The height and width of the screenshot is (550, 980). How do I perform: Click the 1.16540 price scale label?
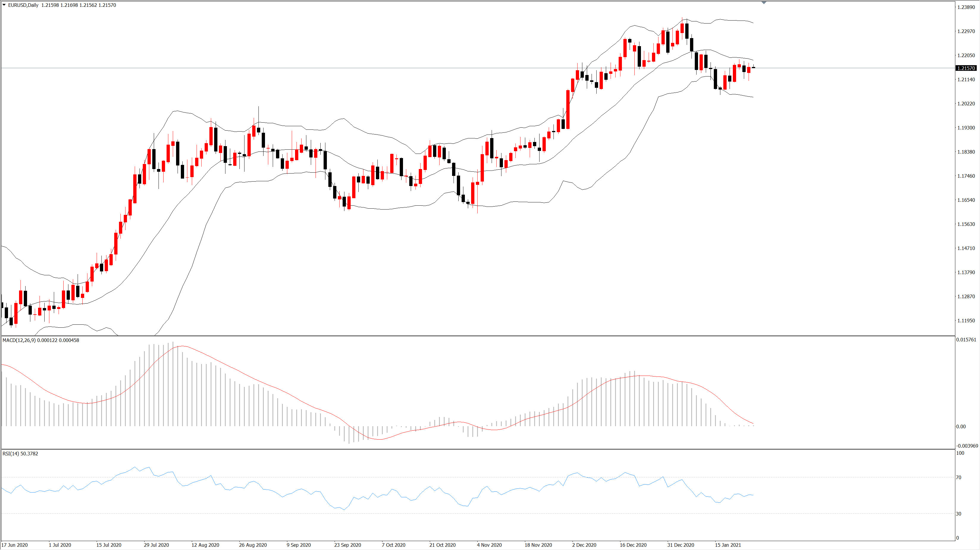966,200
